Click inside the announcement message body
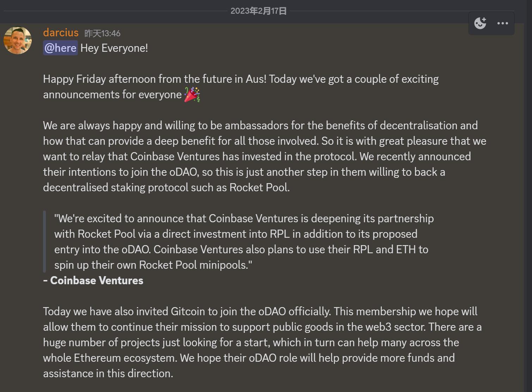Screen dimensions: 532x392 point(247,156)
